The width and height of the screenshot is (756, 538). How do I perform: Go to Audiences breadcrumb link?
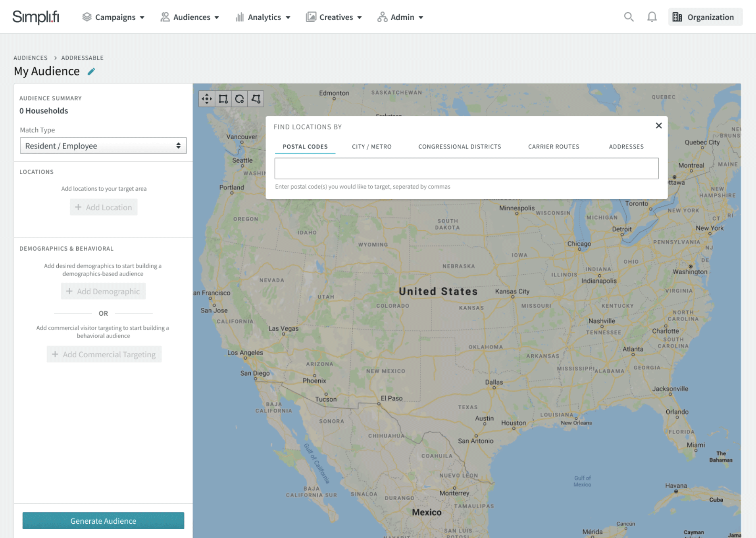coord(31,58)
